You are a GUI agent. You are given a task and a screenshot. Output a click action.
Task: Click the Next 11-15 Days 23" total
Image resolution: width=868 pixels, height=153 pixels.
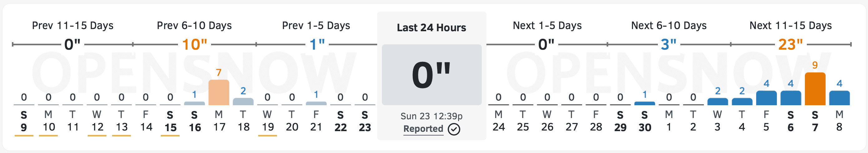click(x=790, y=44)
